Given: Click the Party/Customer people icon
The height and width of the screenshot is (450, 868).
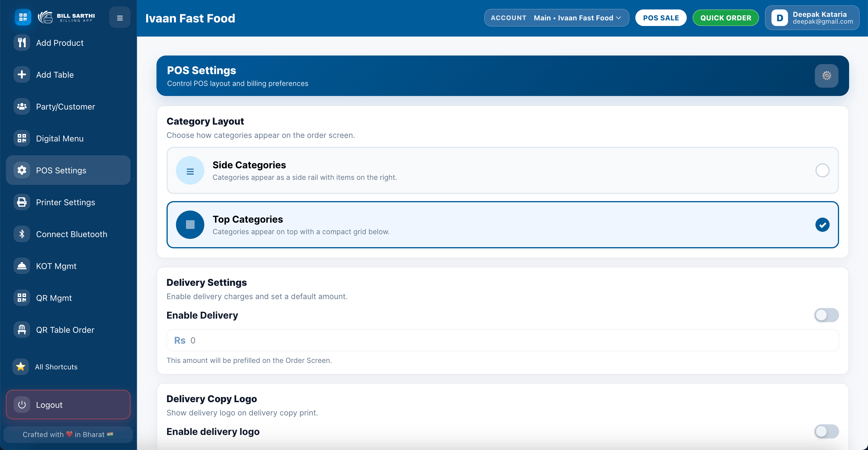Looking at the screenshot, I should [22, 107].
